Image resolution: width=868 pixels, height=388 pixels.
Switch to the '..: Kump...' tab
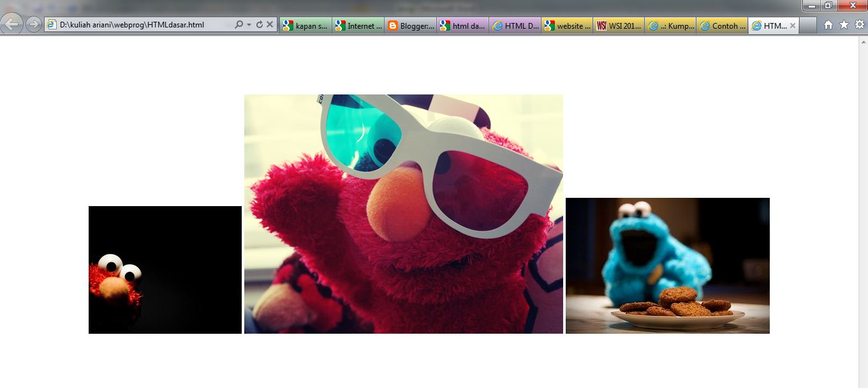tap(670, 26)
